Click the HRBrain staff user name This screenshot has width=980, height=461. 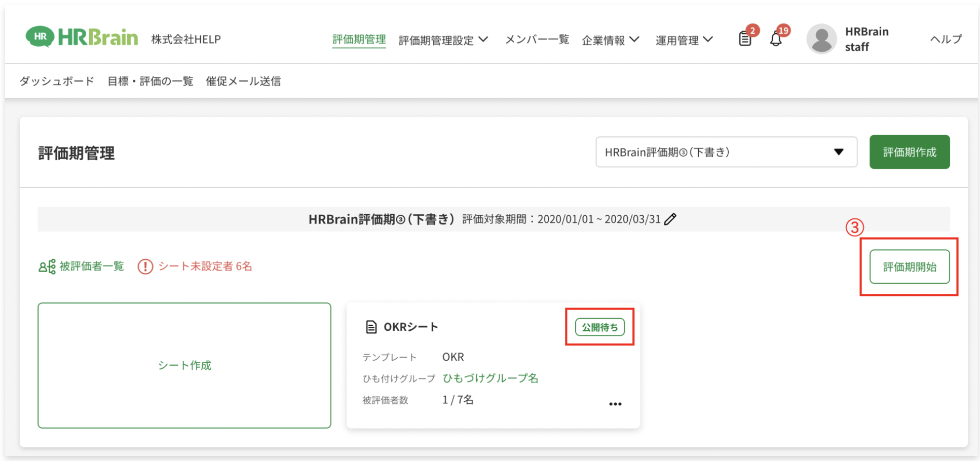point(866,39)
